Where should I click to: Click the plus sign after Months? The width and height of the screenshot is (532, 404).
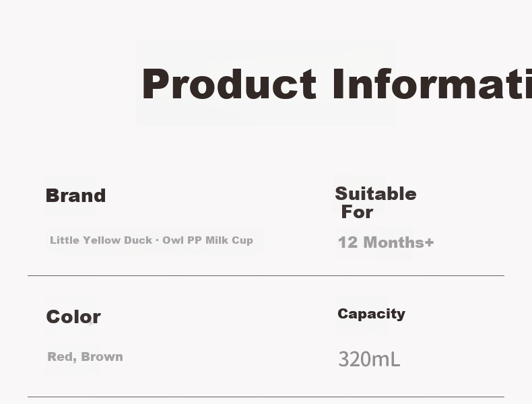[429, 242]
